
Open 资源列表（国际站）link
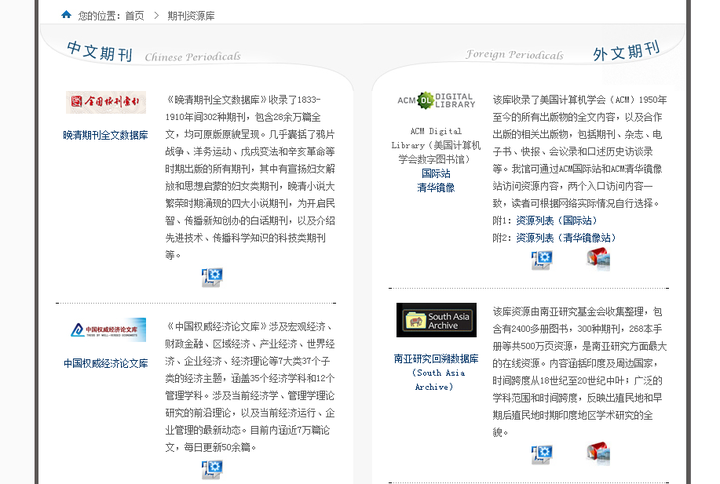point(556,220)
